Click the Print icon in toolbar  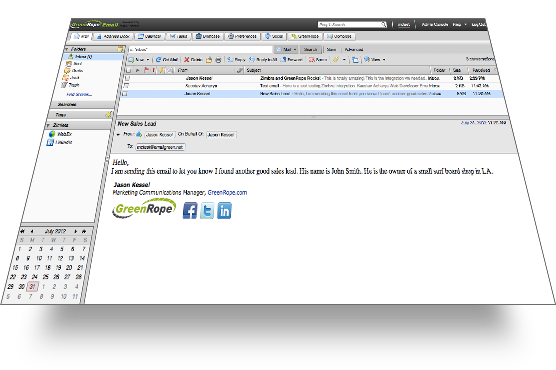pyautogui.click(x=218, y=60)
